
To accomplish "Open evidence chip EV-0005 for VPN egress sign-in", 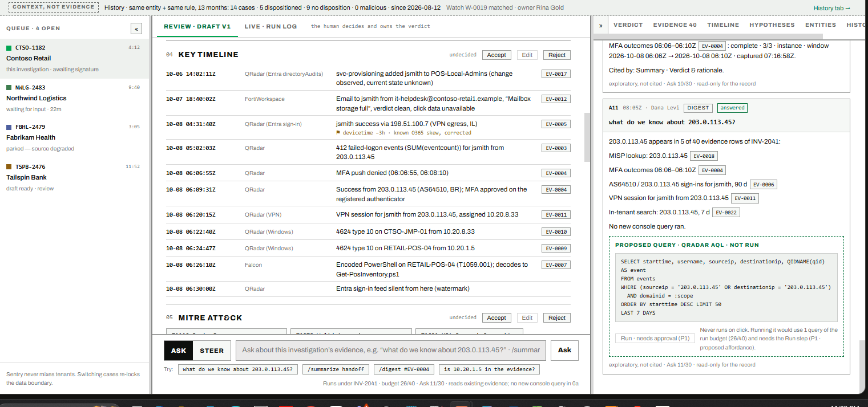I will (x=556, y=124).
